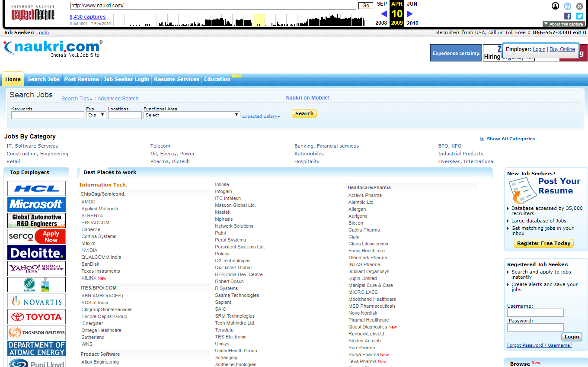Click the 2009 capture timeline highlight

[x=259, y=20]
